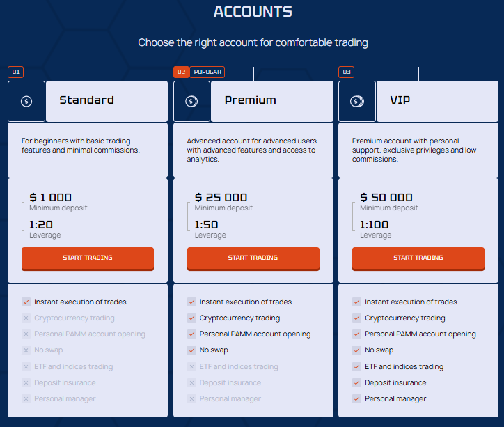Click the 03 number badge
Viewport: 504px width, 427px height.
tap(347, 72)
